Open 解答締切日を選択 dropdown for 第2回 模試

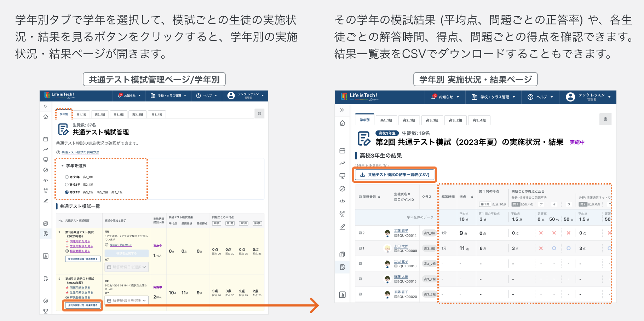[127, 300]
